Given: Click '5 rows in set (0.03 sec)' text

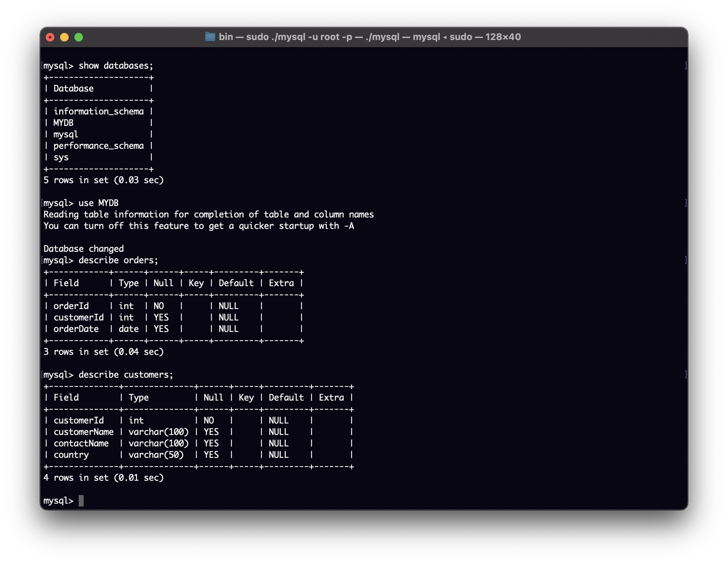Looking at the screenshot, I should tap(104, 180).
